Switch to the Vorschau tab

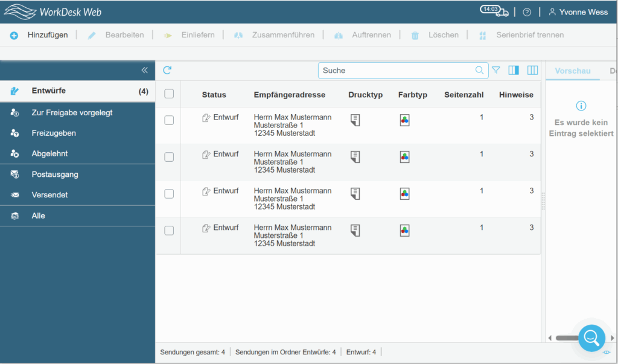[572, 71]
